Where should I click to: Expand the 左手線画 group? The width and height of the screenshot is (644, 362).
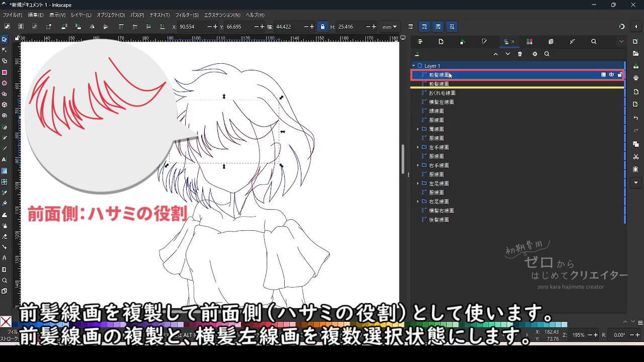coord(418,147)
